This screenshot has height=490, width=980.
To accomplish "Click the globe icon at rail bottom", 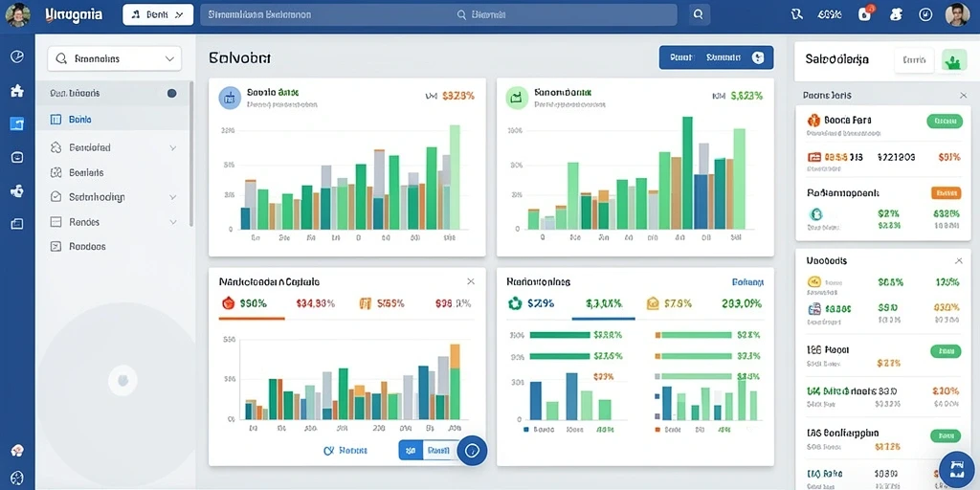I will (17, 478).
